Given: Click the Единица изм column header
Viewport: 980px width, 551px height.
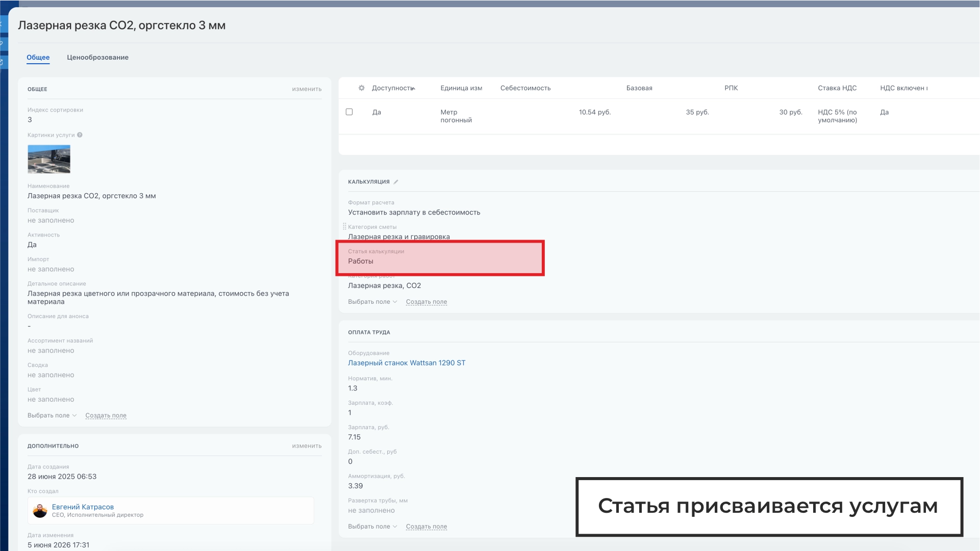Looking at the screenshot, I should pos(461,88).
